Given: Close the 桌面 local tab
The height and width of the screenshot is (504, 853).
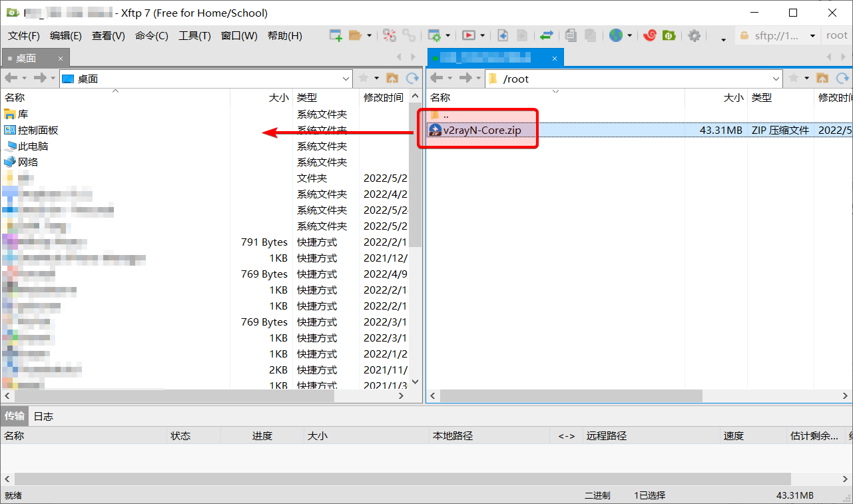Looking at the screenshot, I should [x=61, y=59].
